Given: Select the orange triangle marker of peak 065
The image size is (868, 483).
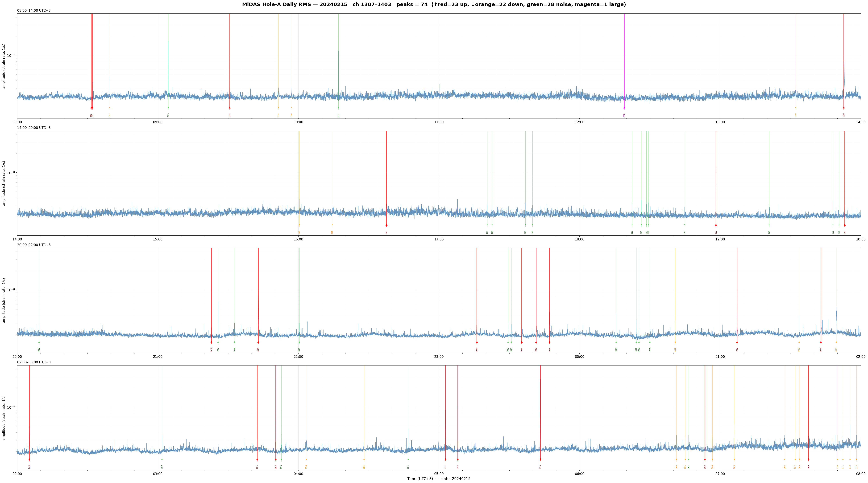Looking at the screenshot, I should [734, 459].
